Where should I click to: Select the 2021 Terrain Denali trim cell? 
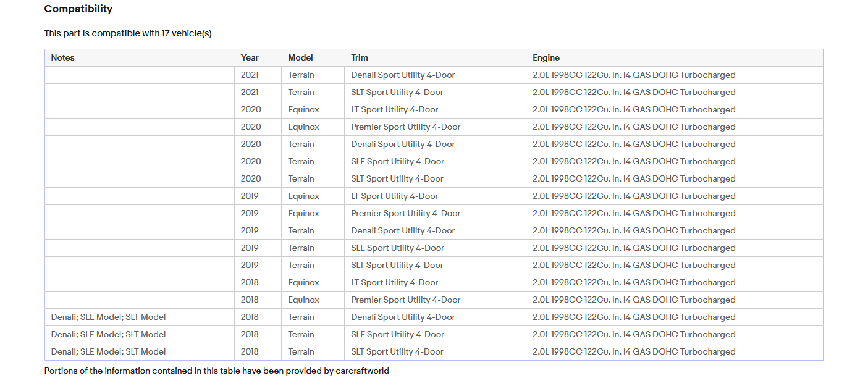403,75
